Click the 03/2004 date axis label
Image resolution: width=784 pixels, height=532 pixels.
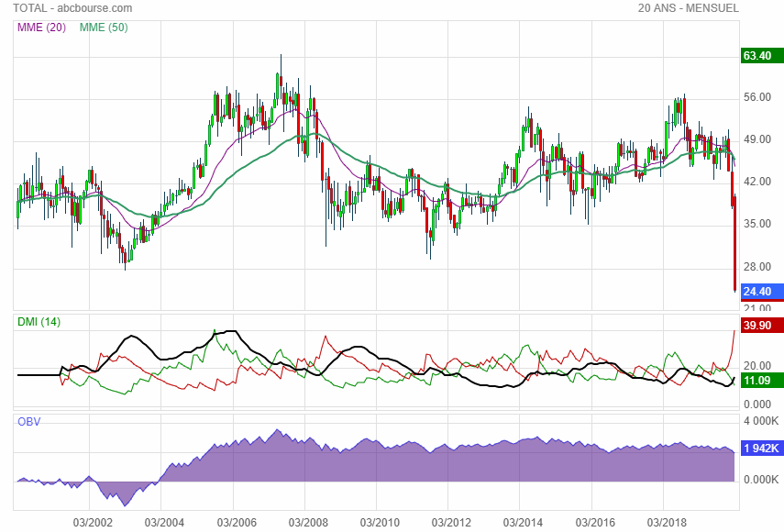click(164, 523)
